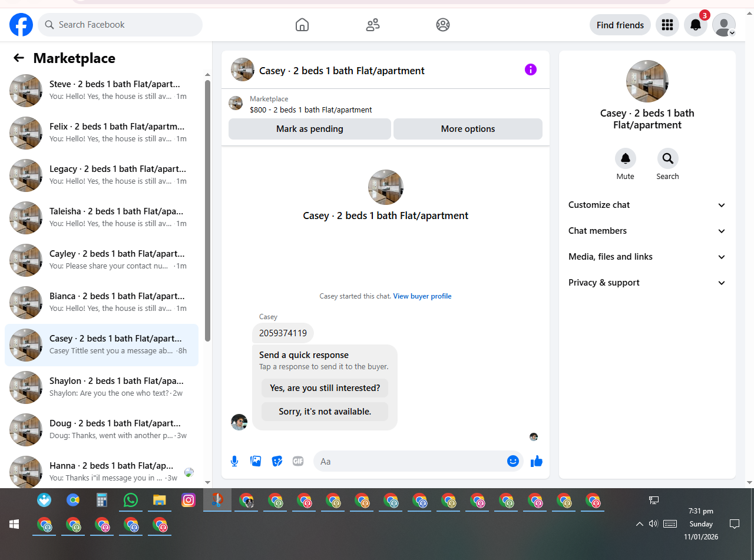Attach a file with the photo icon
This screenshot has height=560, width=754.
point(256,461)
